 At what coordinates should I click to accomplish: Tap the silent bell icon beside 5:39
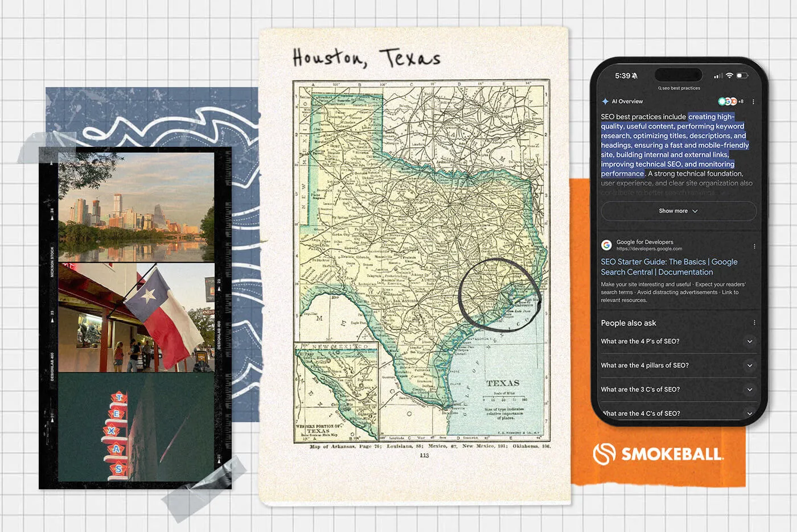(x=635, y=76)
